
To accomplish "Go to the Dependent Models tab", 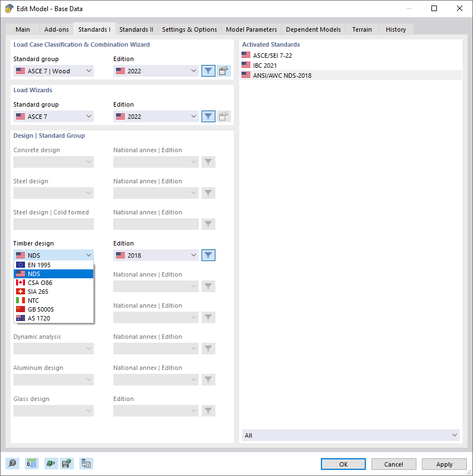I will pos(313,29).
